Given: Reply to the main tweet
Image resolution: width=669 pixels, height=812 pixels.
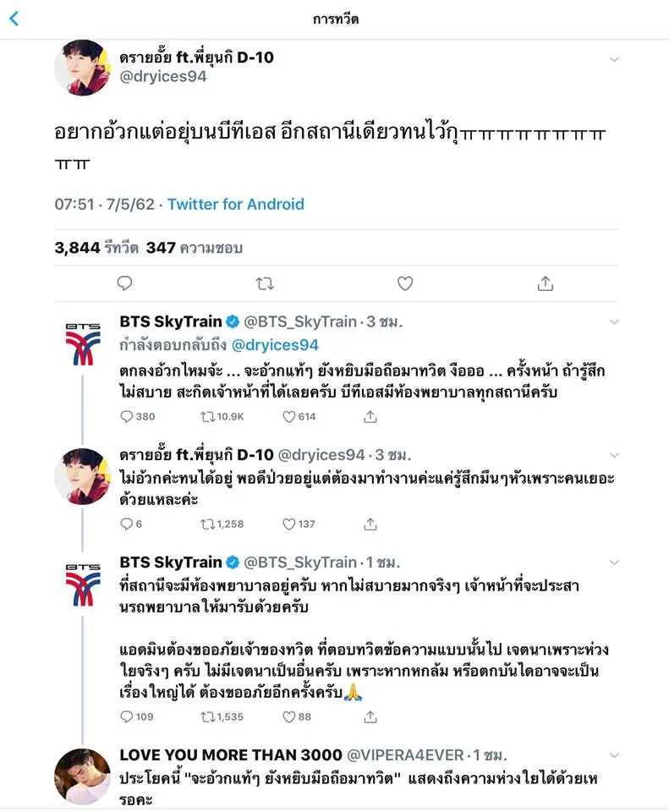Looking at the screenshot, I should click(x=124, y=283).
